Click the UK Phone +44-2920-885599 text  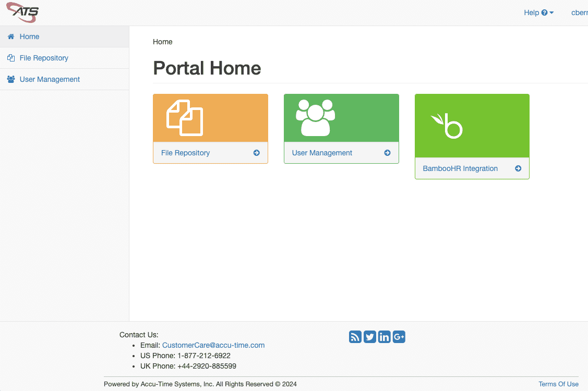[x=188, y=366]
